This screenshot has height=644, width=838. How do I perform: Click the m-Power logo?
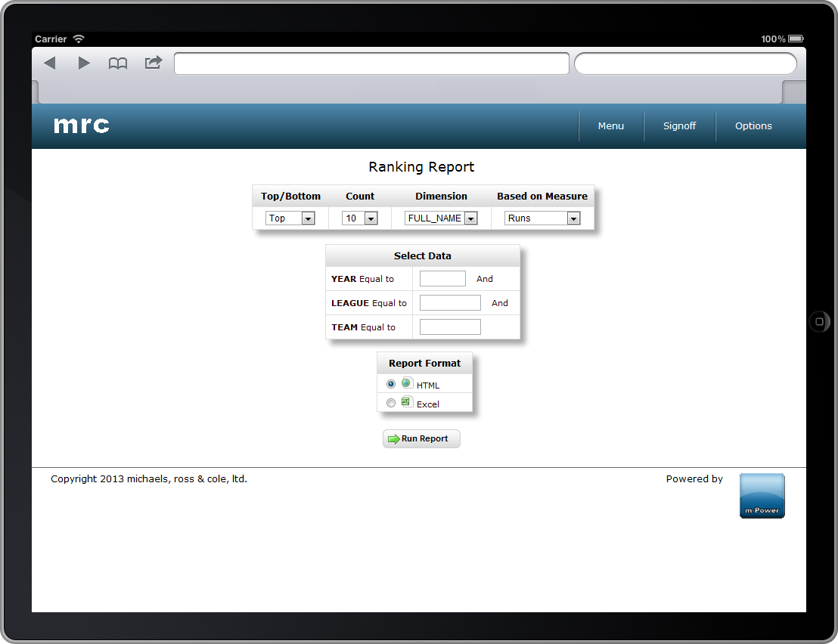point(762,495)
